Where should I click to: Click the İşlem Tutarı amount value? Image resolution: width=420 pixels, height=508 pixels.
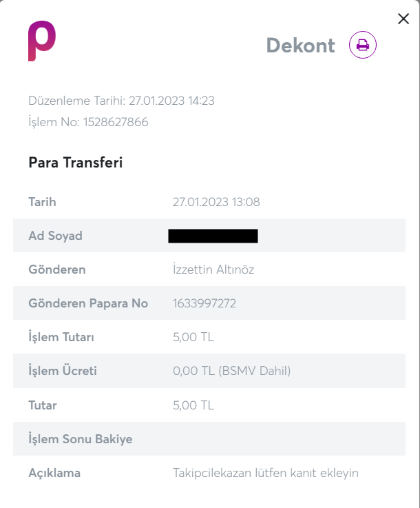pyautogui.click(x=193, y=337)
